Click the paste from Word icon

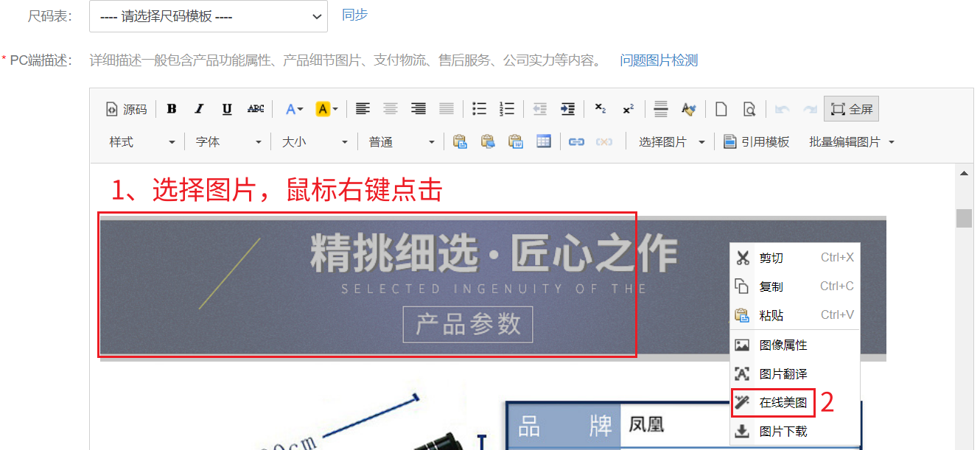pos(516,142)
